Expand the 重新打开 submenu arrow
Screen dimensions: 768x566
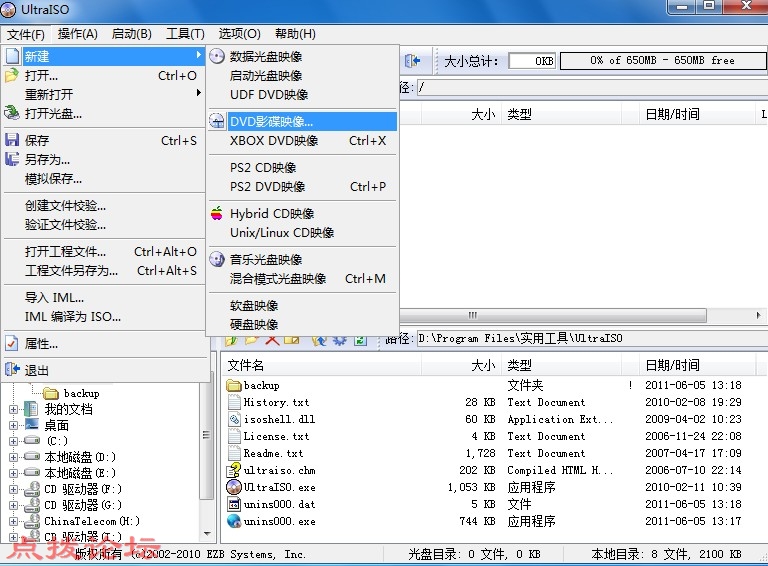[x=198, y=92]
